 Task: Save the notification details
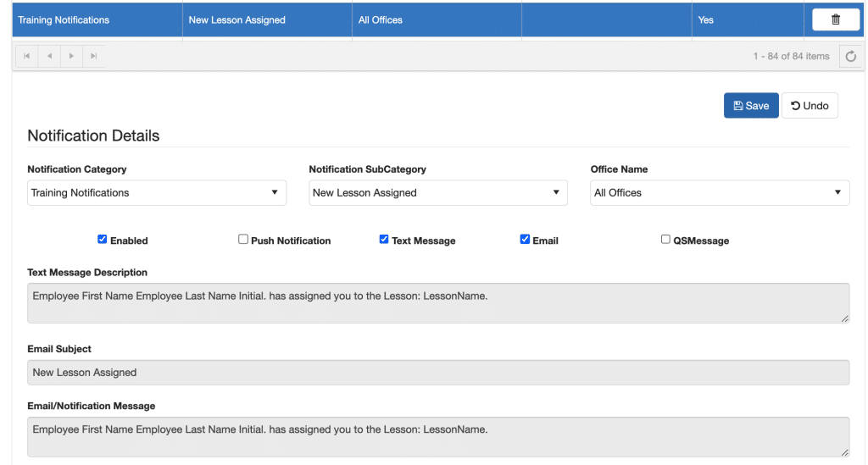[x=750, y=106]
